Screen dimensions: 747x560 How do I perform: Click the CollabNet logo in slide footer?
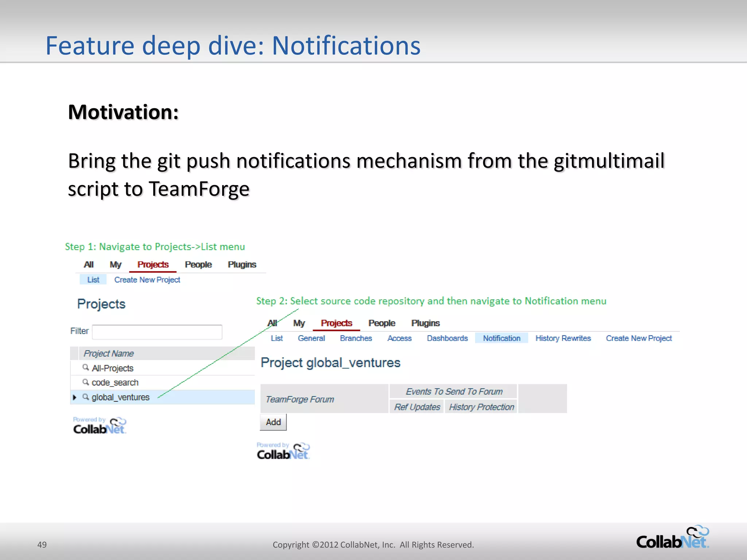673,537
